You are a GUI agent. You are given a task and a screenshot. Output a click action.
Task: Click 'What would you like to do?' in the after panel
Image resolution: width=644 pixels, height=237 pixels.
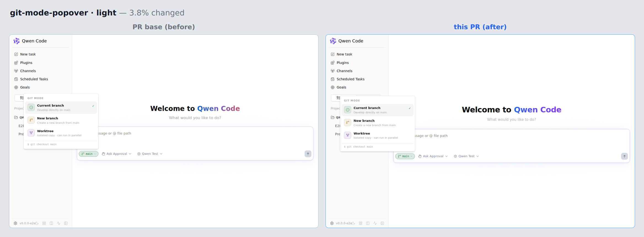(x=511, y=119)
